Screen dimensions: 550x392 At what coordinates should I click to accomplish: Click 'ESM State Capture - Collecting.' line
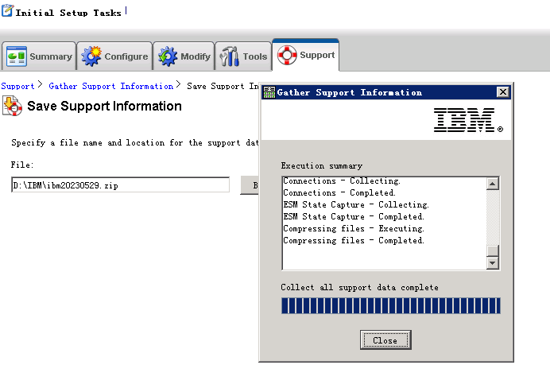pos(356,204)
